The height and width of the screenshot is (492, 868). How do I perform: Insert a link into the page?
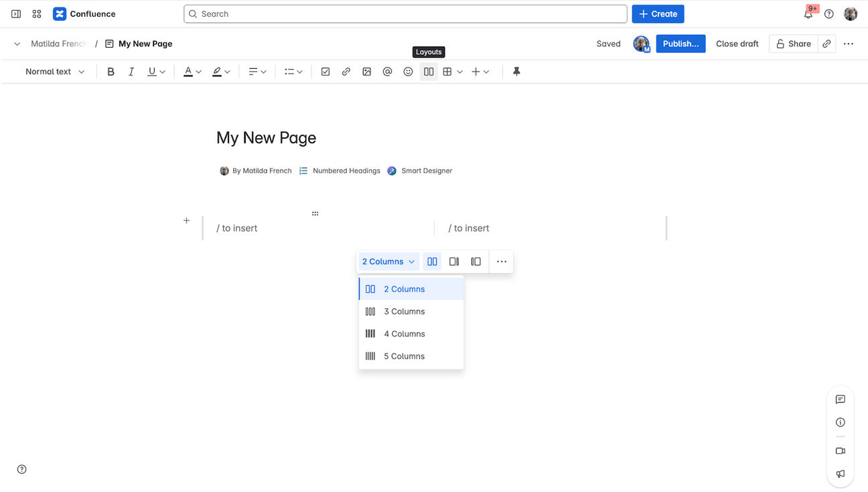coord(346,72)
